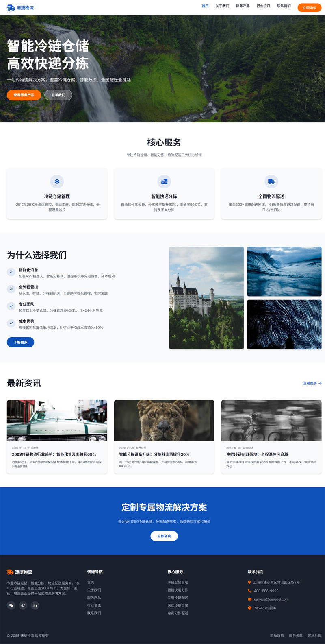Click the smart sorting box icon
The height and width of the screenshot is (644, 325).
tap(164, 181)
